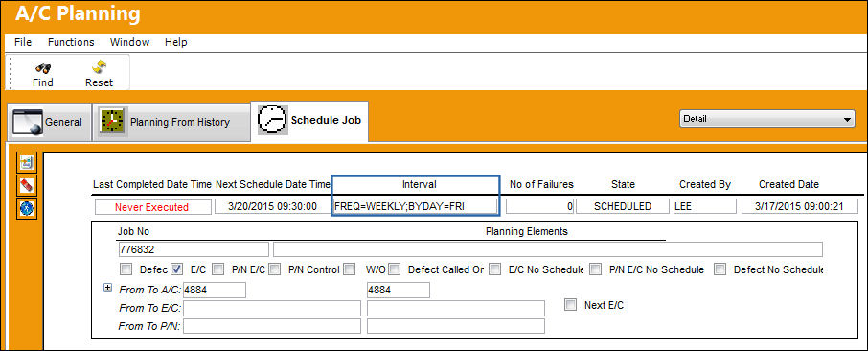
Task: Click the Next Schedule Date Time header
Action: [273, 184]
